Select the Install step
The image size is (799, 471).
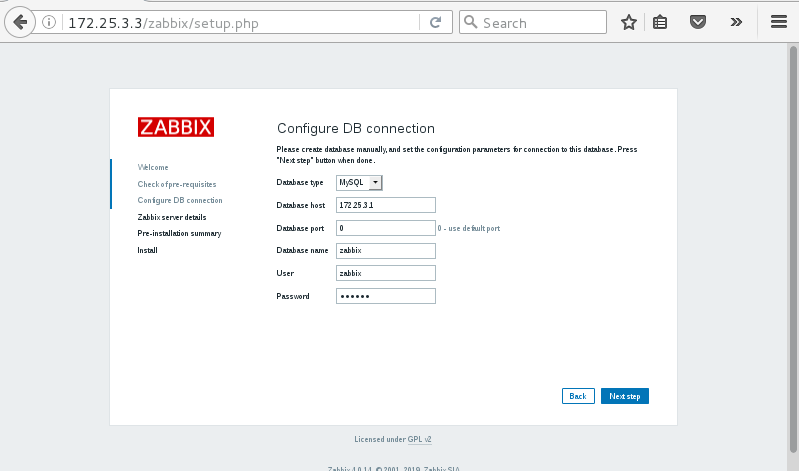tap(147, 250)
